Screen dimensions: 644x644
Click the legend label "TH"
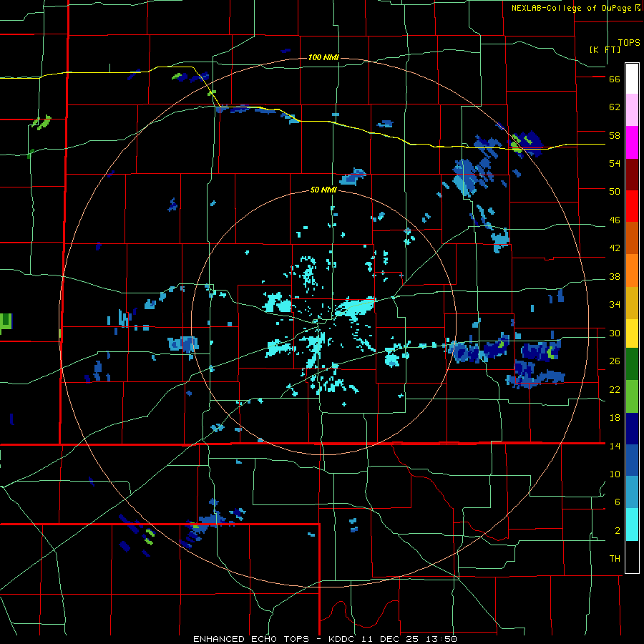point(615,559)
